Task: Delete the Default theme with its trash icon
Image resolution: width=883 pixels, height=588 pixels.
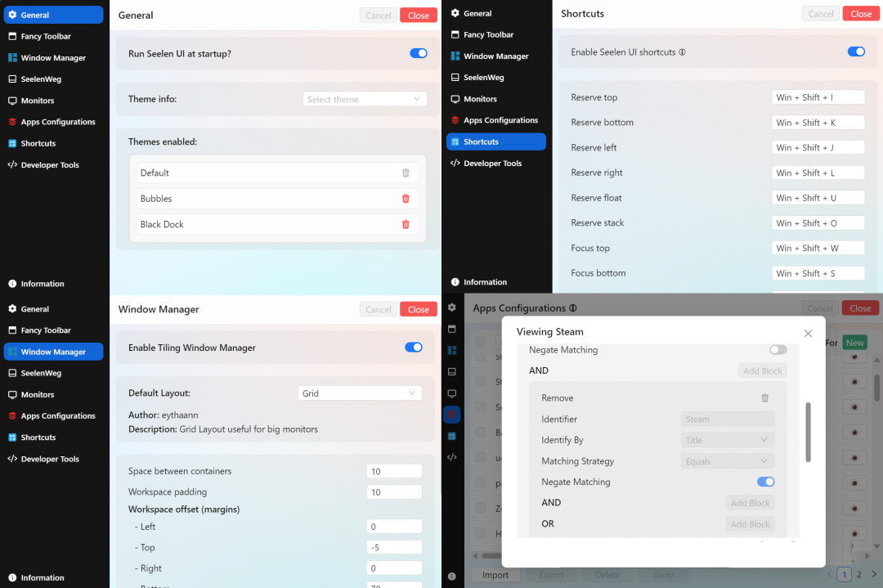Action: click(x=406, y=173)
